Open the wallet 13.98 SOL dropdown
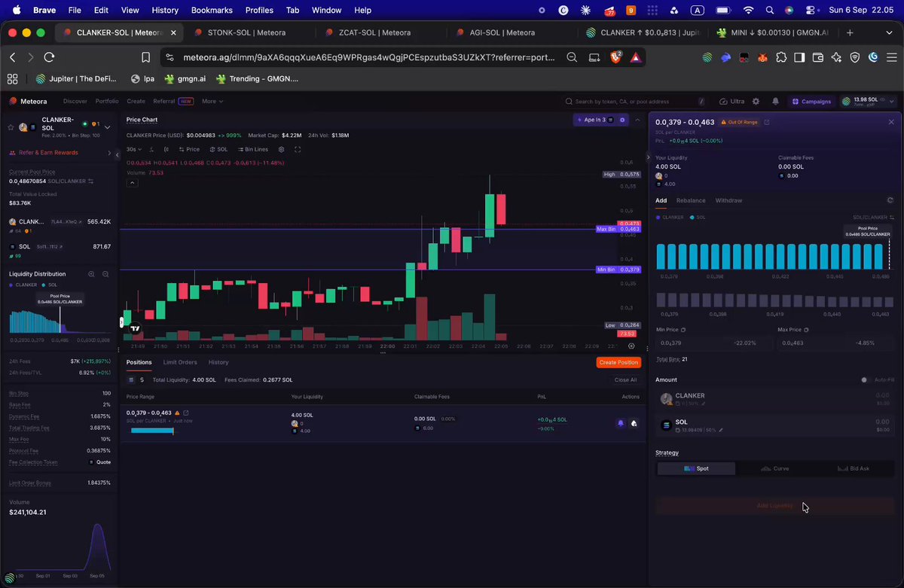The width and height of the screenshot is (904, 588). click(869, 101)
